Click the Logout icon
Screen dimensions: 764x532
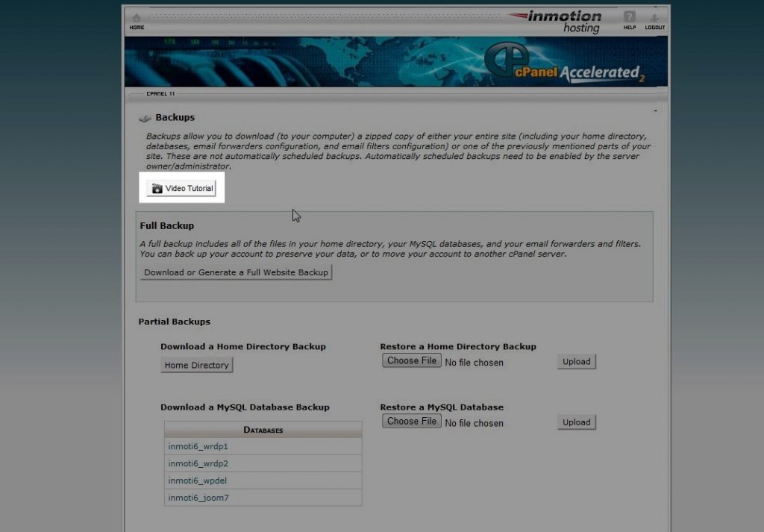coord(655,22)
